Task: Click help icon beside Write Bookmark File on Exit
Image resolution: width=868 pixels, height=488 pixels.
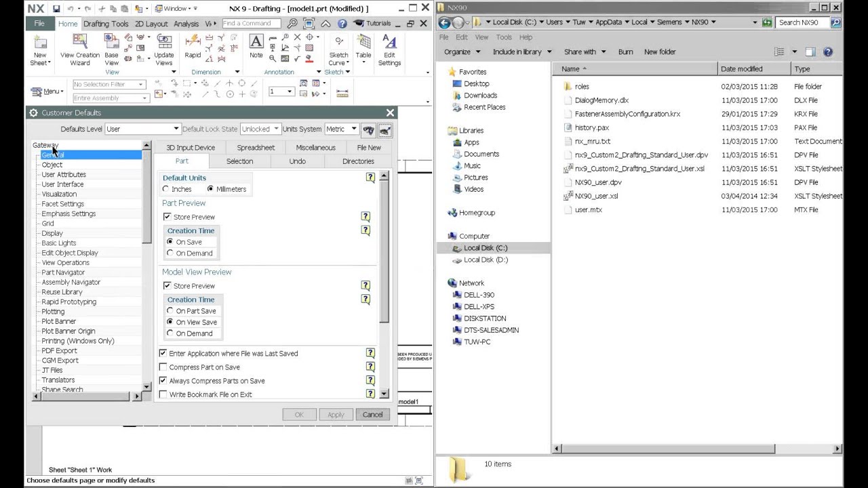Action: click(x=370, y=393)
